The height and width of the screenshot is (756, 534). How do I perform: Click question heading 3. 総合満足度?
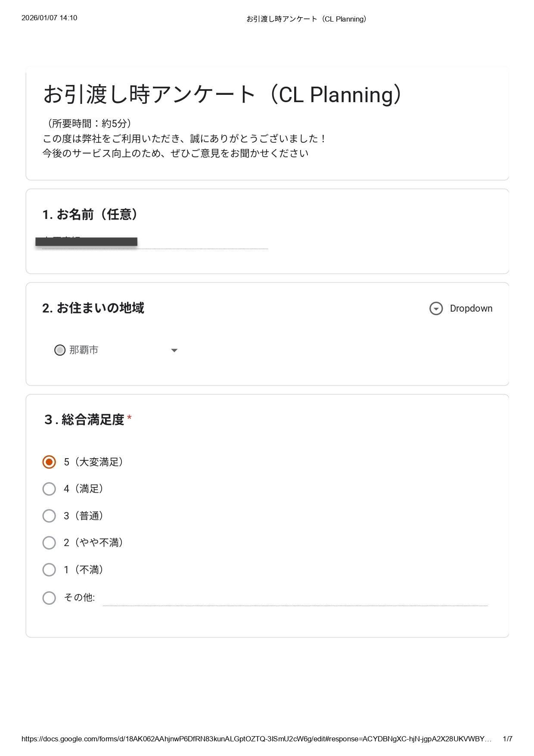[x=85, y=419]
